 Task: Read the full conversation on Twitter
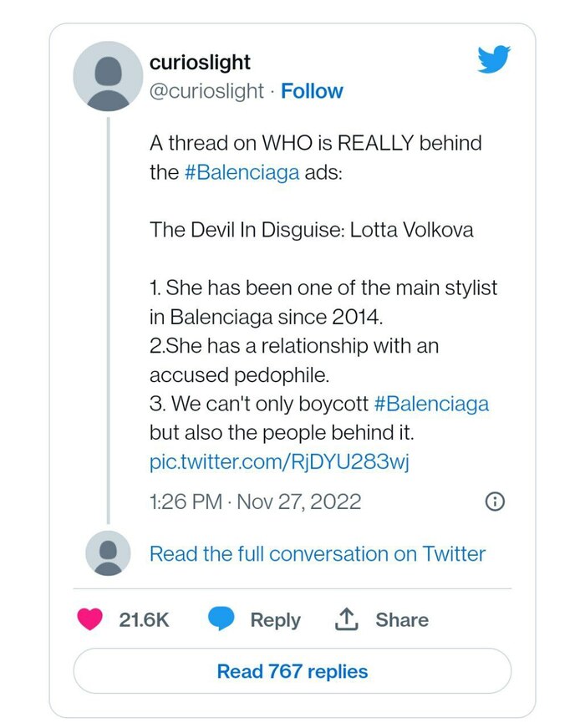click(317, 553)
